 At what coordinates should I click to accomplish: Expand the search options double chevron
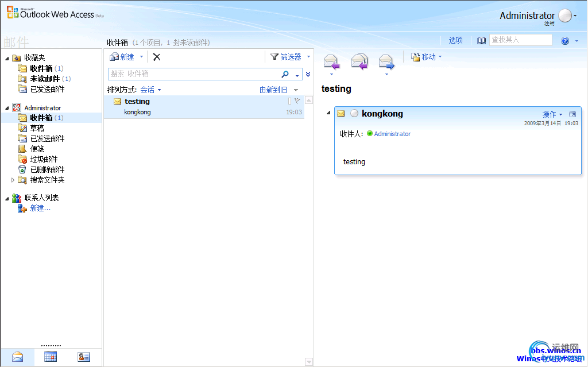308,74
